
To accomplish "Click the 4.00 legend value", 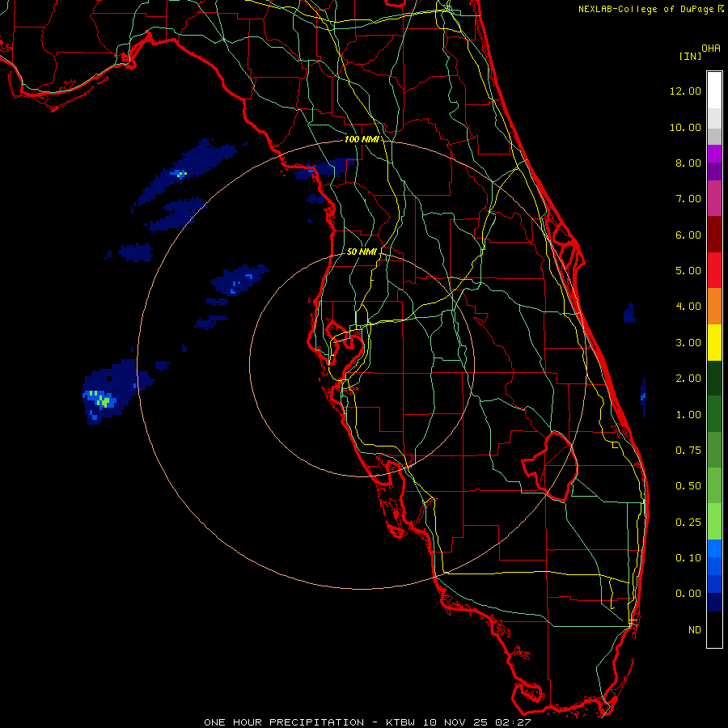I will pyautogui.click(x=688, y=307).
